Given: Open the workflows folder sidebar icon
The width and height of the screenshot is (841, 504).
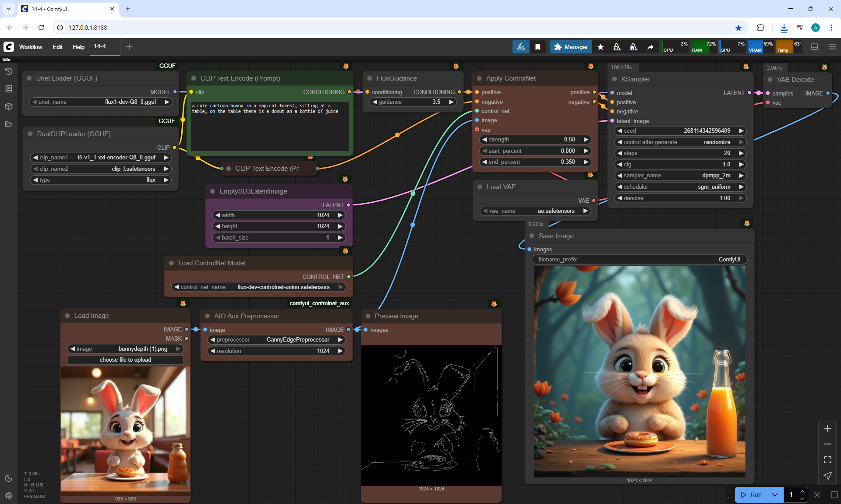Looking at the screenshot, I should [x=8, y=124].
